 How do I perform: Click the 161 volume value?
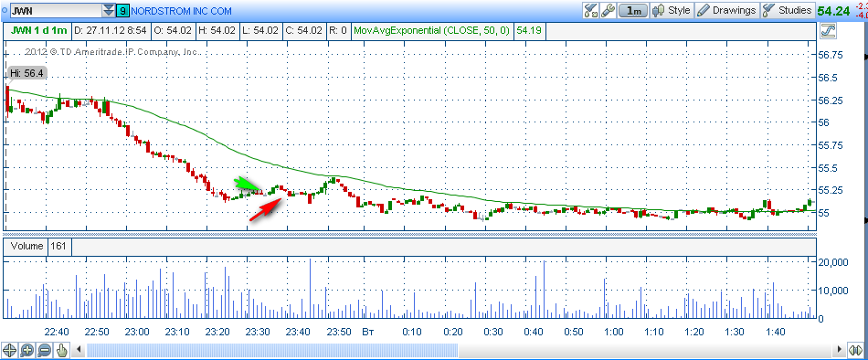tap(58, 247)
